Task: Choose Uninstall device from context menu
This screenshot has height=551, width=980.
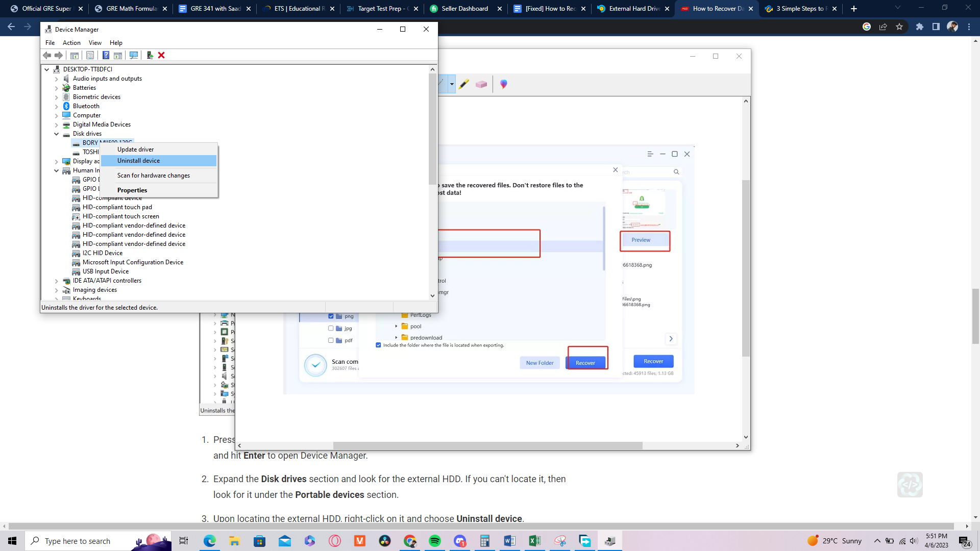Action: tap(138, 161)
